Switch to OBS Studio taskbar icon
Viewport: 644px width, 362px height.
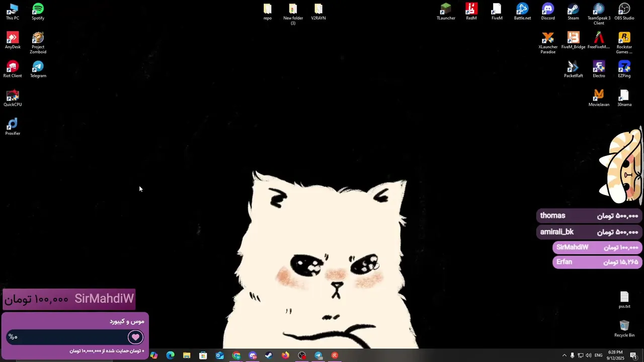point(302,355)
